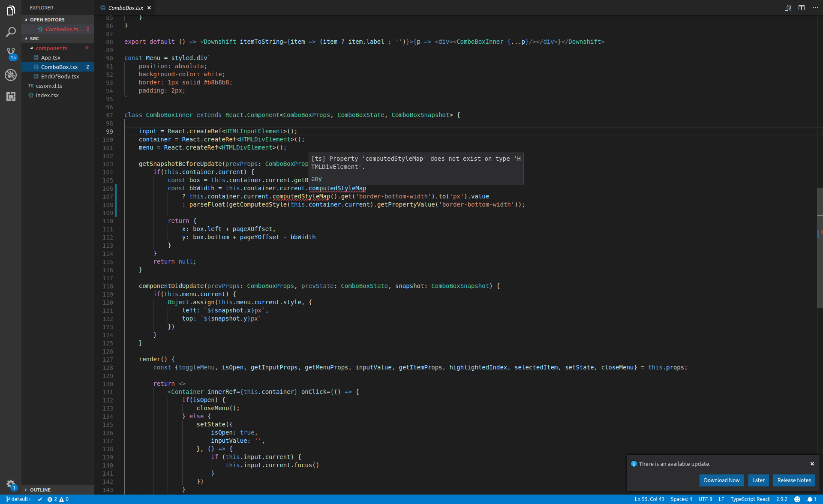Click the errors and warnings count
Viewport: 823px width, 504px height.
pyautogui.click(x=58, y=499)
